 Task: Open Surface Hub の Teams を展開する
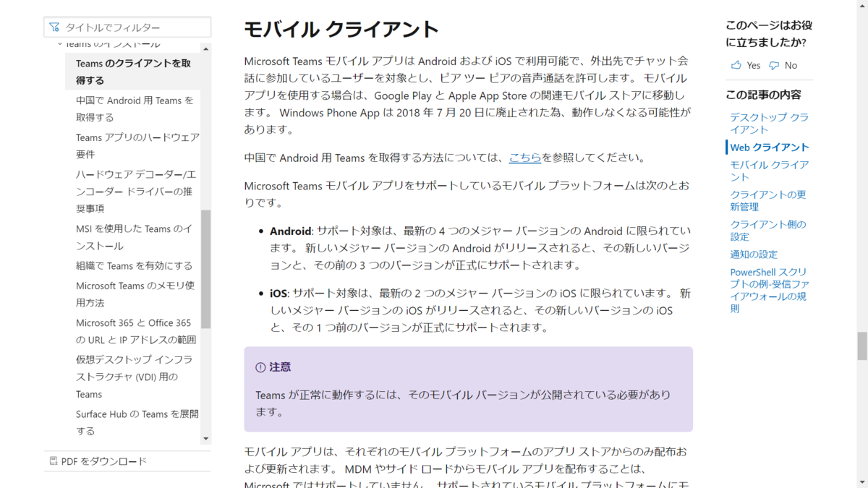137,422
